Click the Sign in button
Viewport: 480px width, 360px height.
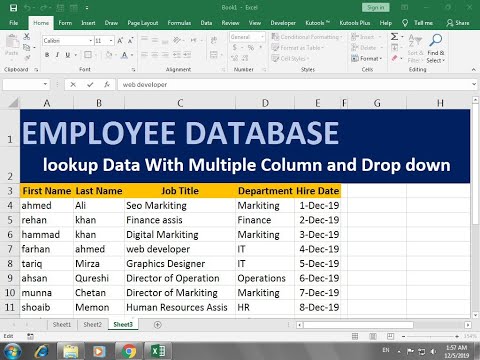point(375,7)
